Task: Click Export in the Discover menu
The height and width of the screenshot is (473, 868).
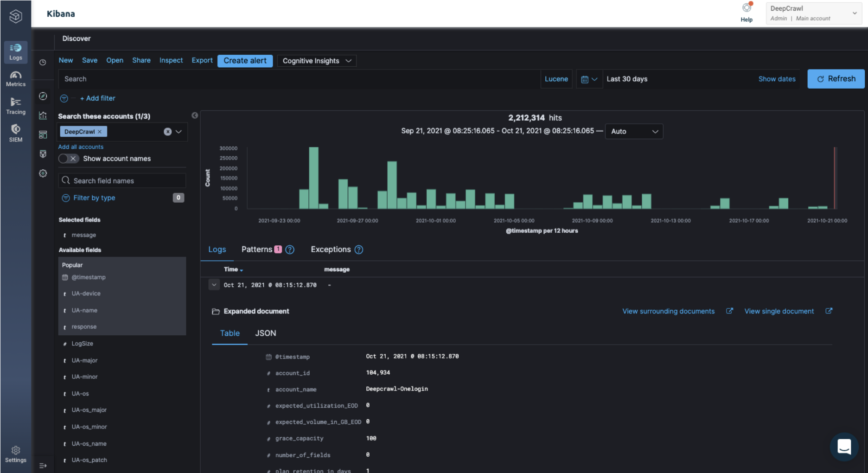Action: tap(202, 60)
